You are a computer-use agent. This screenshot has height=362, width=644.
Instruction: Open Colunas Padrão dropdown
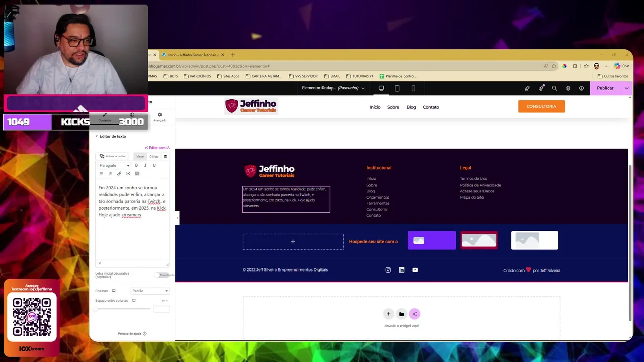pyautogui.click(x=149, y=291)
